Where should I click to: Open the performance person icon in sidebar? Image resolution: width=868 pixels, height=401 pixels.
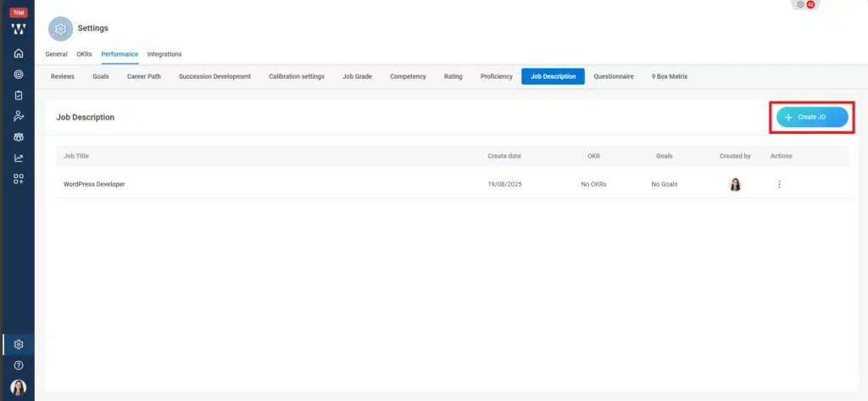(19, 116)
